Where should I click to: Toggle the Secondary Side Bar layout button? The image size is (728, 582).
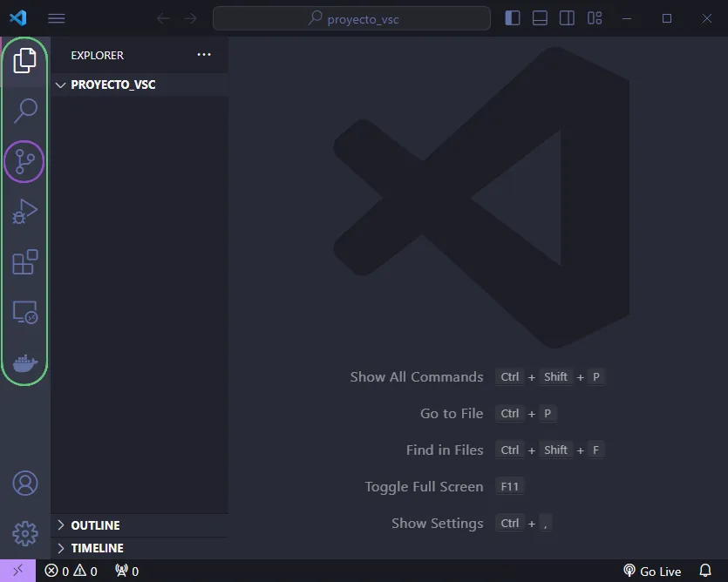567,18
